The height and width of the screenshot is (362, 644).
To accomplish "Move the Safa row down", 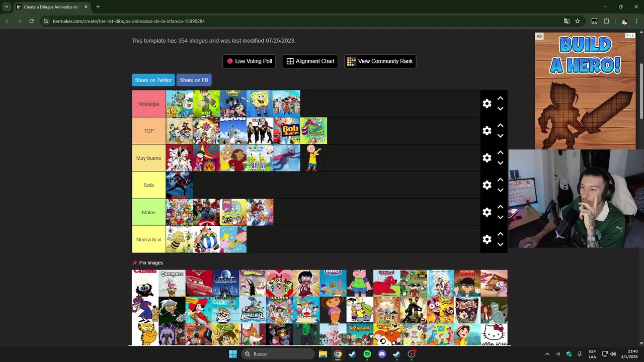I will click(500, 190).
